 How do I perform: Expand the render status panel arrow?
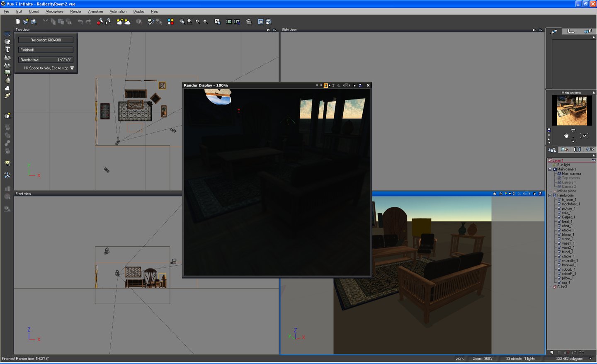pos(72,68)
